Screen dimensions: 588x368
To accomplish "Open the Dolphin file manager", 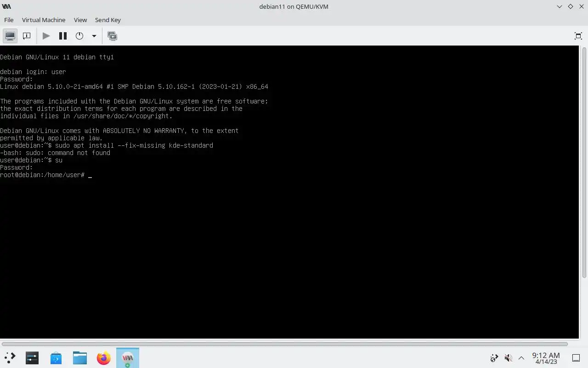I will 80,358.
